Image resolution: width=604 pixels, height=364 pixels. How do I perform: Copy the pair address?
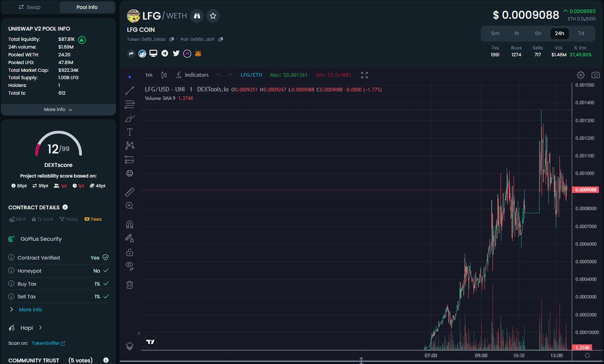coord(220,39)
